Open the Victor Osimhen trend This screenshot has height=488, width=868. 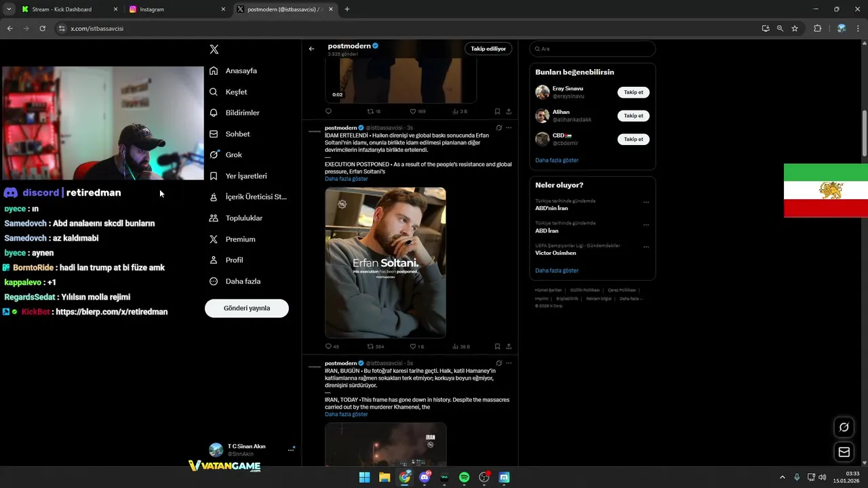coord(555,253)
